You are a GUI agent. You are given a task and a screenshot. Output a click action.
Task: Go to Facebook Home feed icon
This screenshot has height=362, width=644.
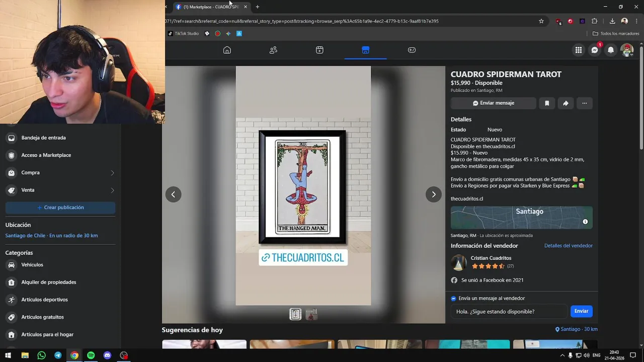[227, 50]
